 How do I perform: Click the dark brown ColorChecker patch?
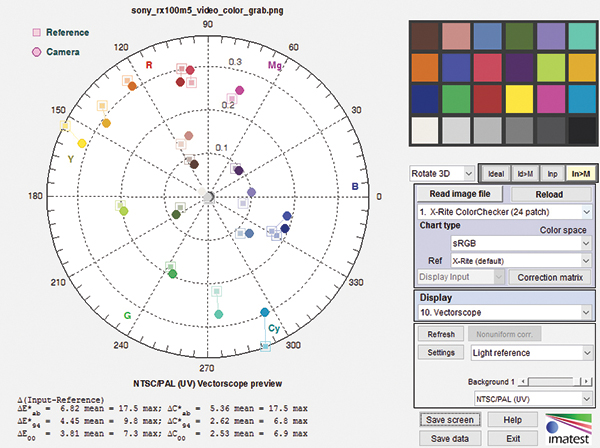(x=425, y=36)
